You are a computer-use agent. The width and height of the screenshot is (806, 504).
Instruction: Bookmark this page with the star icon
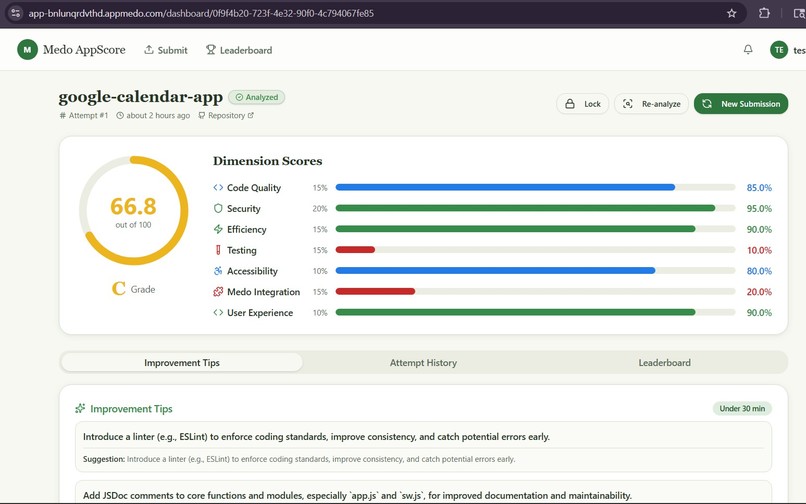pos(731,13)
